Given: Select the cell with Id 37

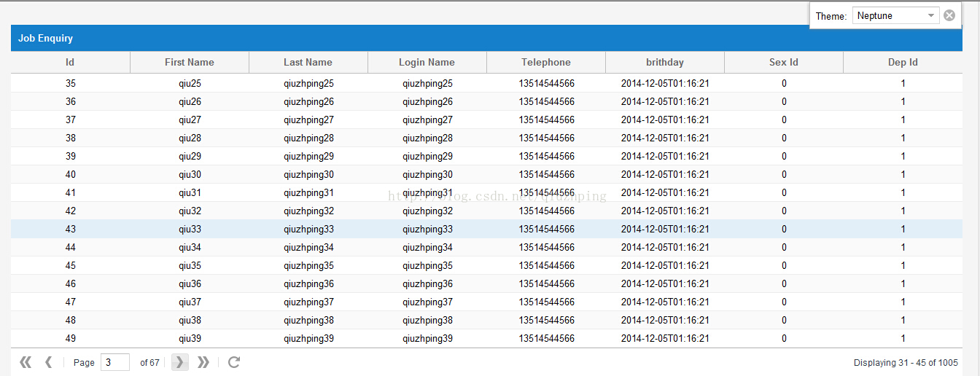Looking at the screenshot, I should (70, 120).
